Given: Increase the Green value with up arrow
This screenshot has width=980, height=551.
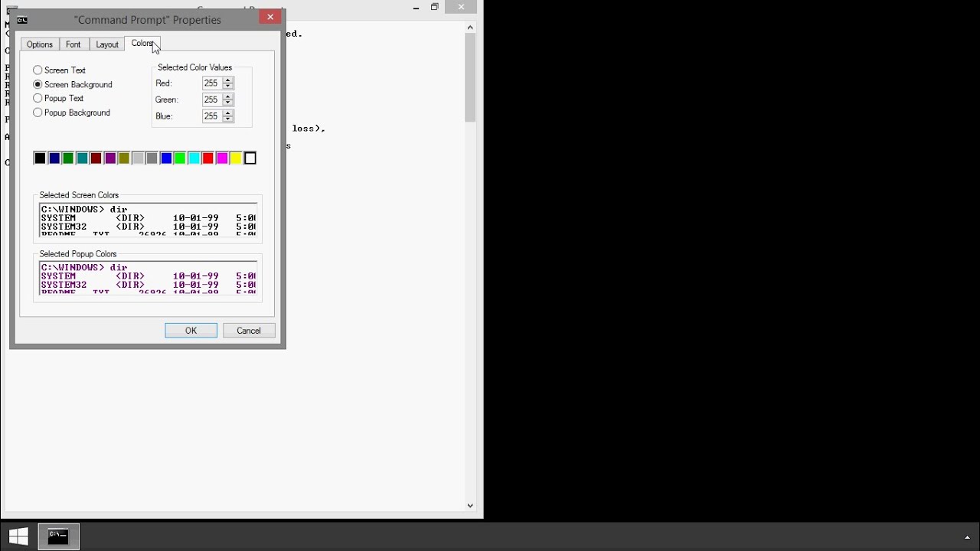Looking at the screenshot, I should point(228,96).
